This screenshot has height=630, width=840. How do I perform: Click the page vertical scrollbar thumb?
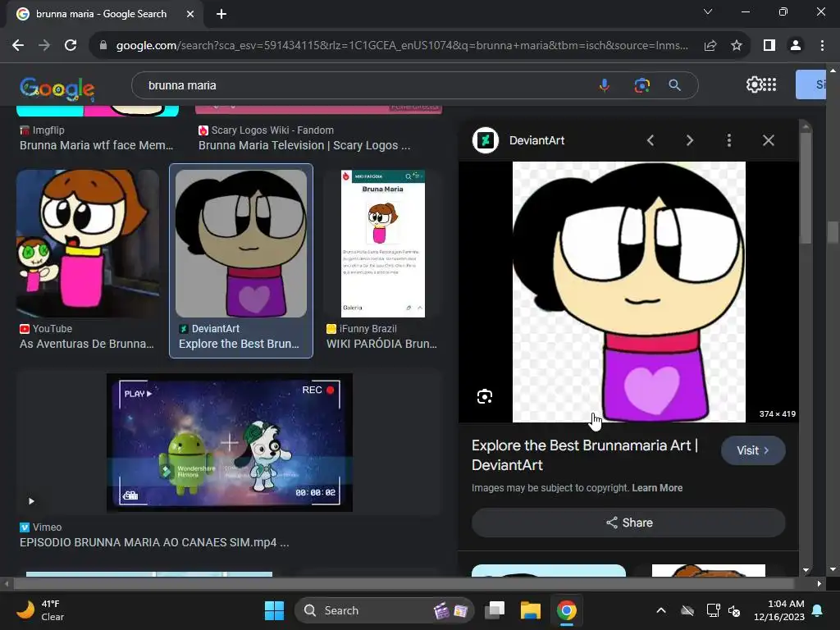point(833,232)
